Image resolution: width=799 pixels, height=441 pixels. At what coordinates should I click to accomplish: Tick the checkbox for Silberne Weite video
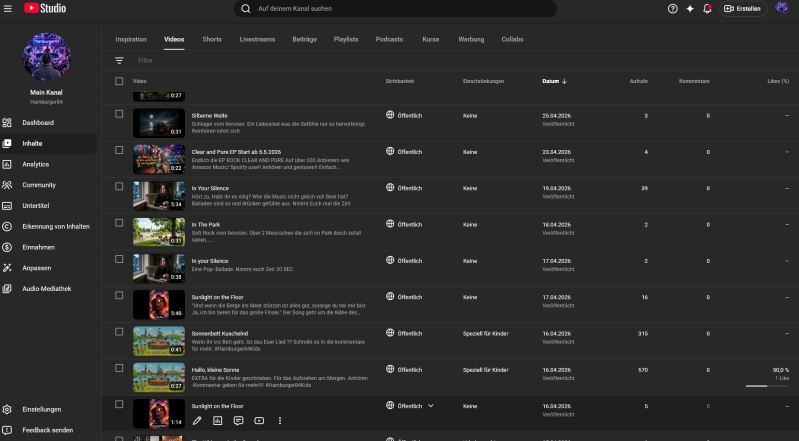[x=119, y=114]
